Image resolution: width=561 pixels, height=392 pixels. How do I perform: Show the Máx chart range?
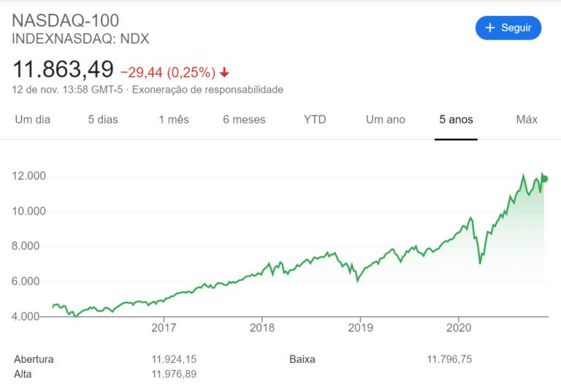(x=527, y=119)
